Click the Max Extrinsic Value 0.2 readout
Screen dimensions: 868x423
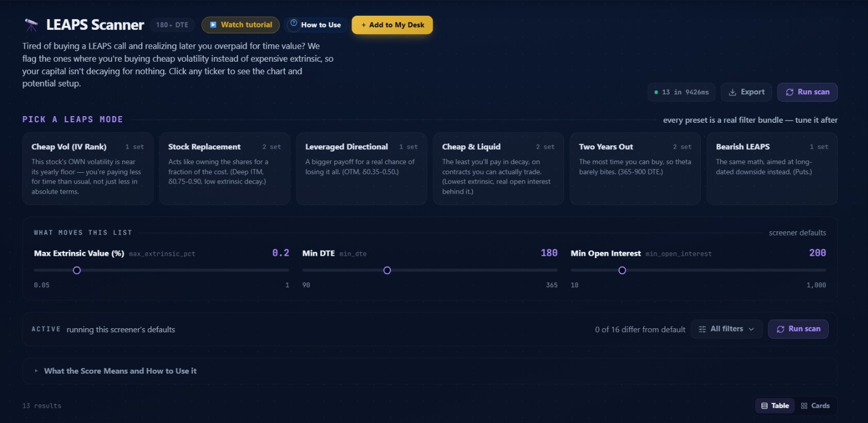pyautogui.click(x=280, y=253)
